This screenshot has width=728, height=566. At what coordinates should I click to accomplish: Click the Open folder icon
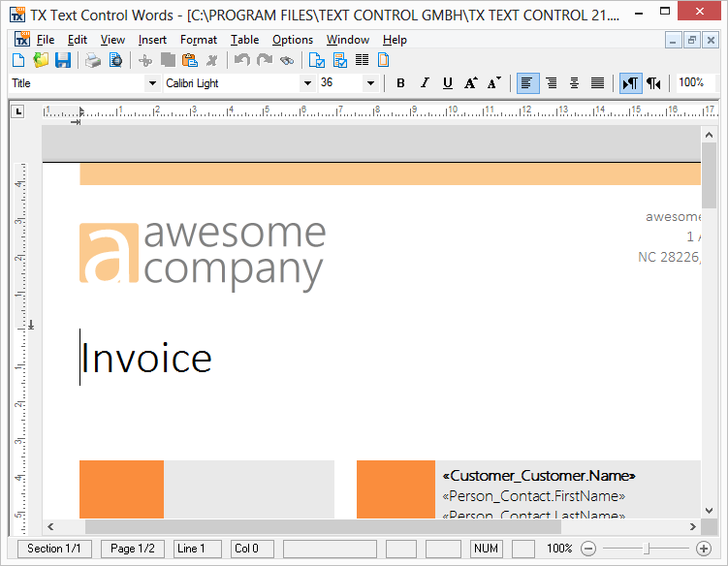tap(41, 60)
